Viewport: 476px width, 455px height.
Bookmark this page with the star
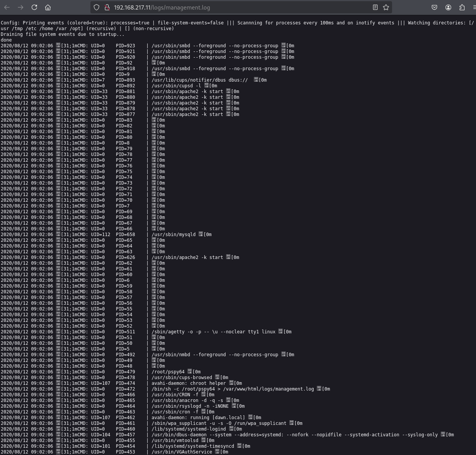coord(386,7)
